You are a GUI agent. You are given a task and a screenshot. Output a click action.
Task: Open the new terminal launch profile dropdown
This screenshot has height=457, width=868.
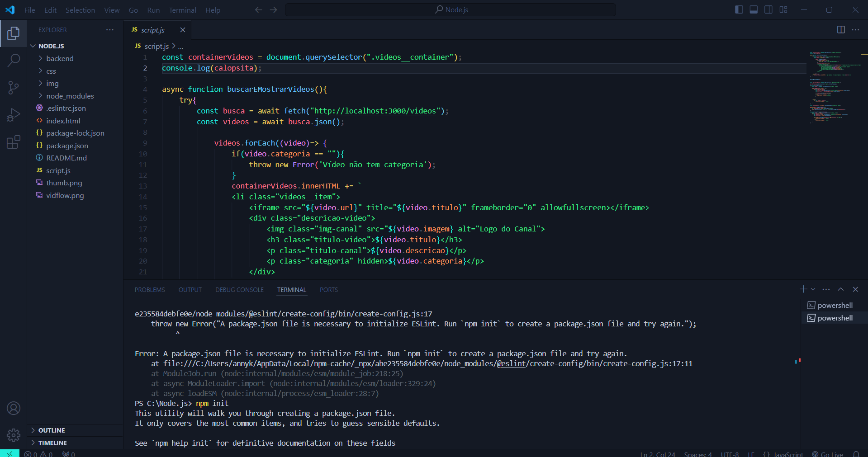click(813, 289)
